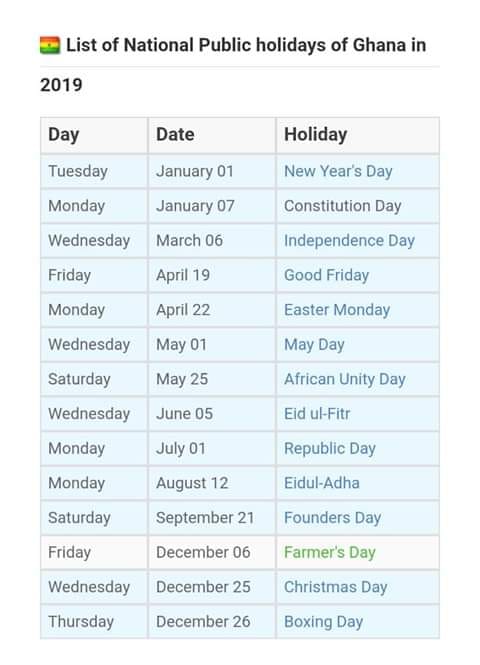Click the page heading about Ghana holidays

point(233,64)
